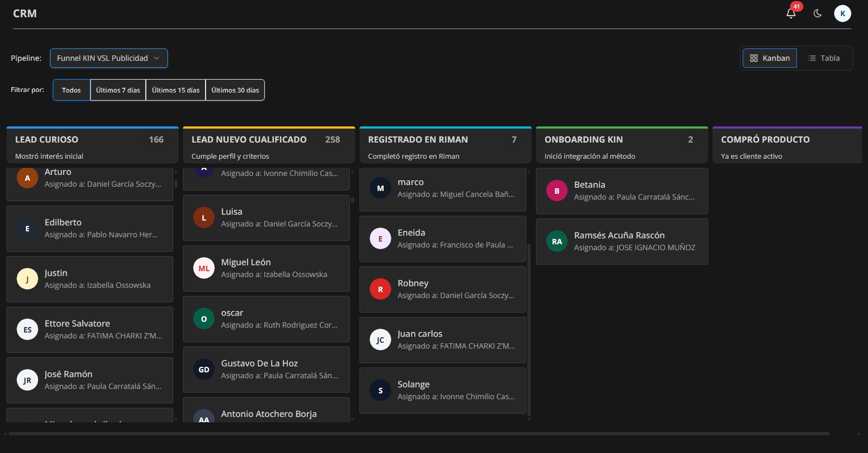Open the Gustavo De La Hoz lead card
The width and height of the screenshot is (868, 453).
tap(266, 370)
